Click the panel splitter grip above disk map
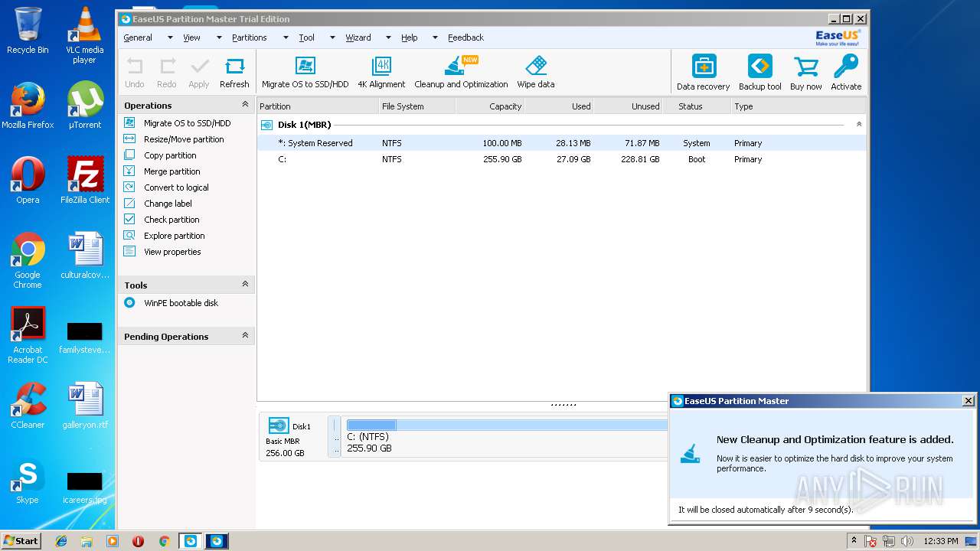The image size is (980, 551). pyautogui.click(x=563, y=404)
